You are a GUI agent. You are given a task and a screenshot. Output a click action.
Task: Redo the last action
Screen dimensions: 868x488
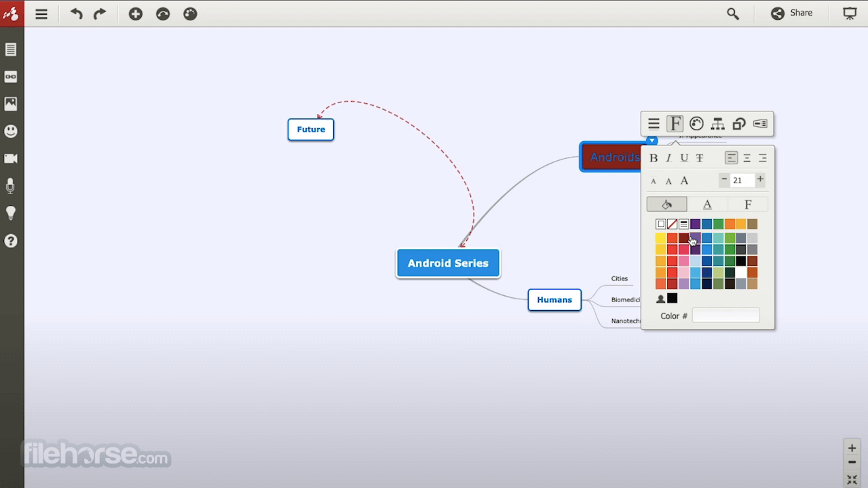tap(100, 14)
